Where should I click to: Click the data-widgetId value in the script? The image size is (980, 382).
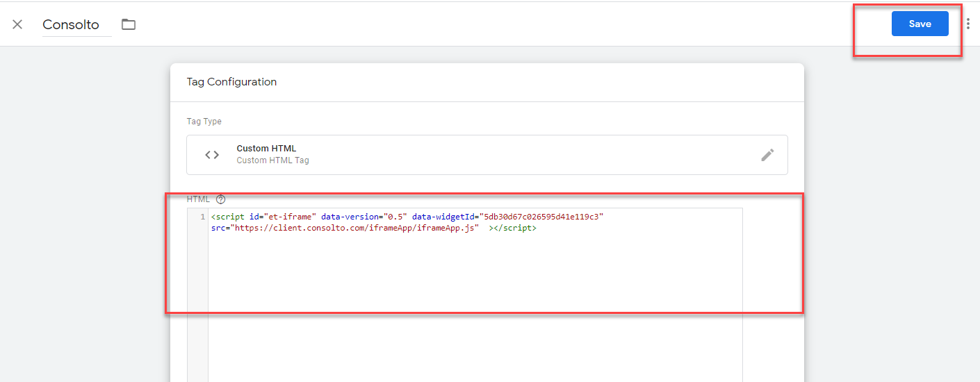coord(541,217)
